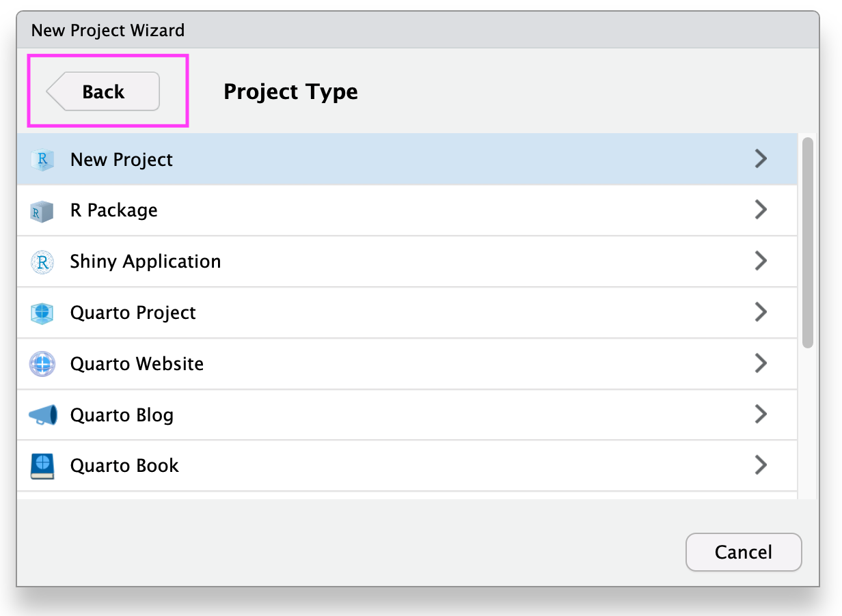This screenshot has height=616, width=842.
Task: Click the Quarto Project icon
Action: pos(42,313)
